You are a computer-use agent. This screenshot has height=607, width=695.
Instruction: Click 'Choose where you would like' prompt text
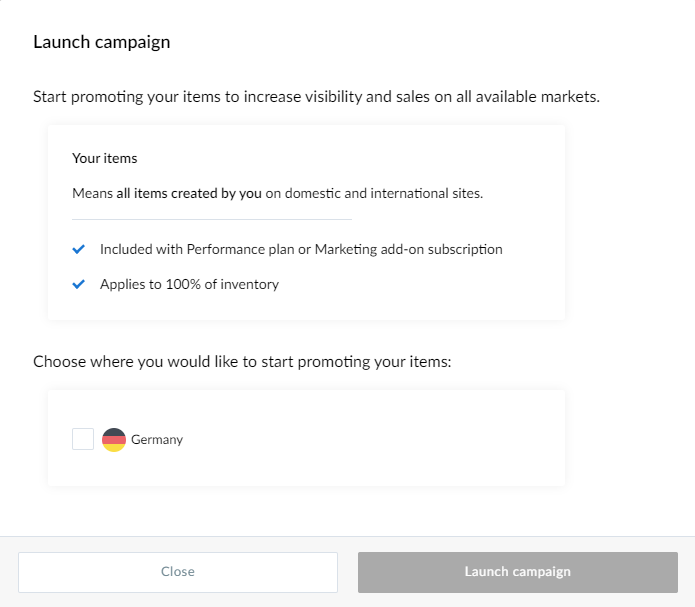(242, 362)
